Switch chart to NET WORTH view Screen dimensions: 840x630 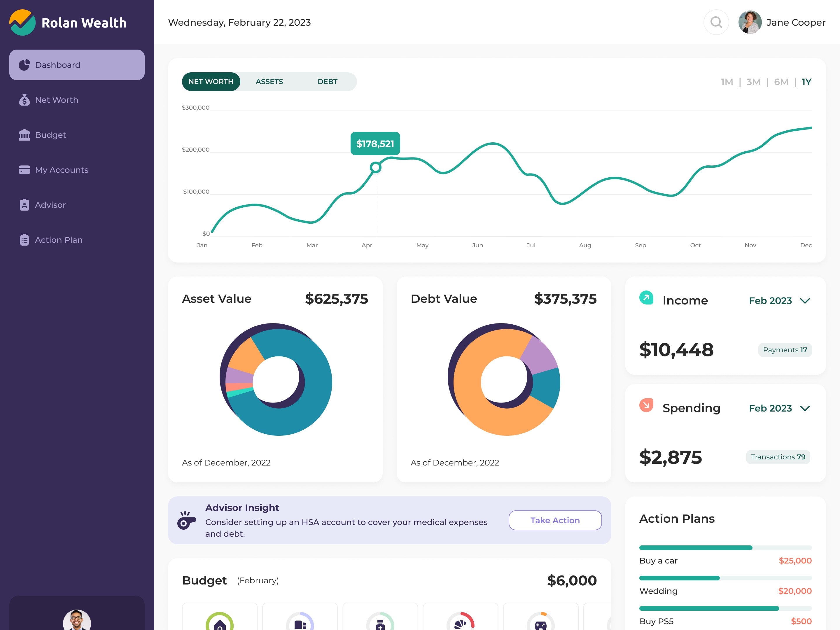coord(211,82)
